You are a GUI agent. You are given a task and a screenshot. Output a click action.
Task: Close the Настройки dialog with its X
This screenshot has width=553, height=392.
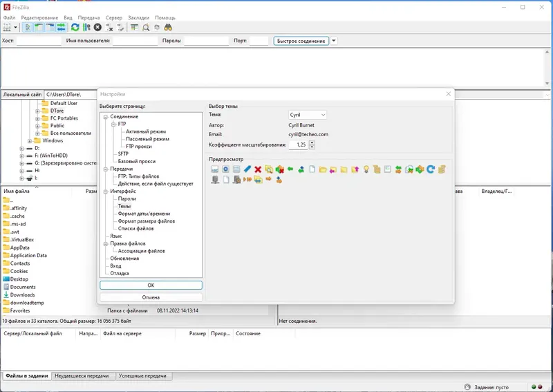[448, 94]
